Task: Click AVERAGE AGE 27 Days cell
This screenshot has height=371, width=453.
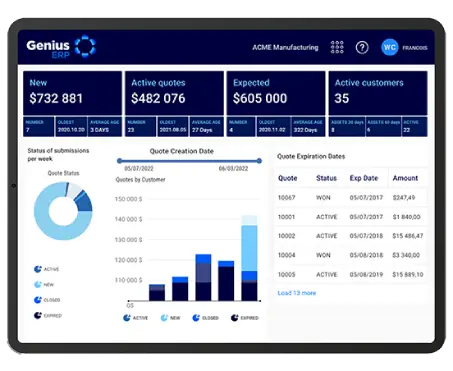Action: (x=206, y=126)
